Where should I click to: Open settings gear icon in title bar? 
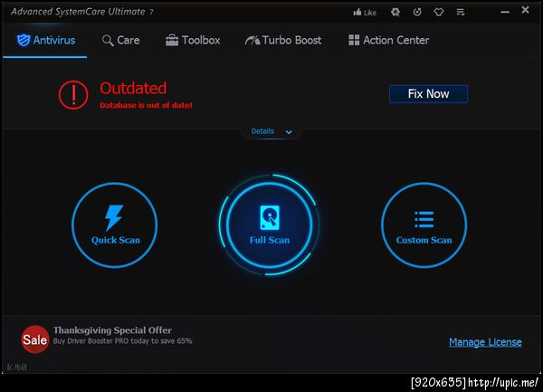pos(395,12)
